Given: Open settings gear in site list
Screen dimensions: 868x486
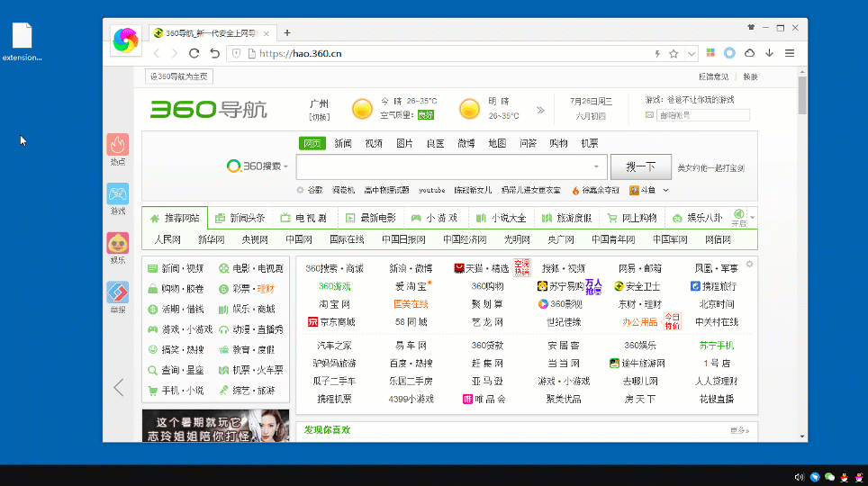Looking at the screenshot, I should tap(749, 264).
